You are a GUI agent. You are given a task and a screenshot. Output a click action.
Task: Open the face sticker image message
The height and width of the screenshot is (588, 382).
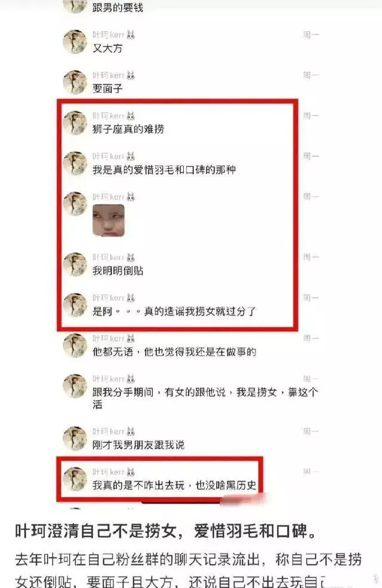click(109, 220)
